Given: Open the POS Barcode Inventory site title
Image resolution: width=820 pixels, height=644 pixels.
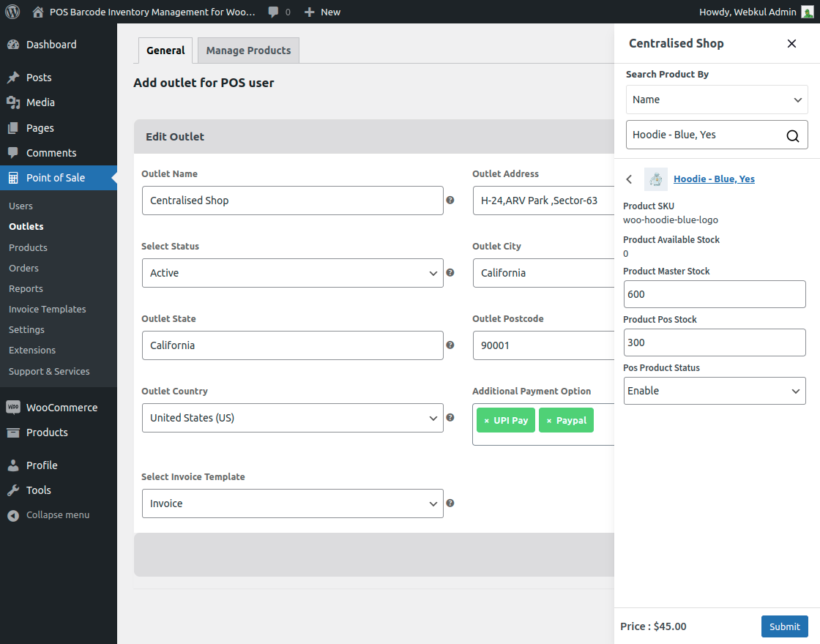Looking at the screenshot, I should click(x=152, y=12).
